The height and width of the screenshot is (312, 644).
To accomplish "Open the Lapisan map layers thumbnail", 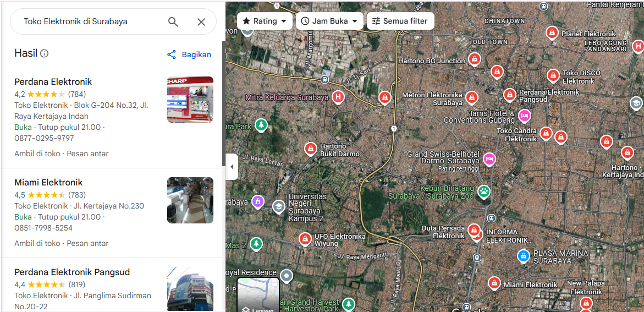I will tap(258, 294).
